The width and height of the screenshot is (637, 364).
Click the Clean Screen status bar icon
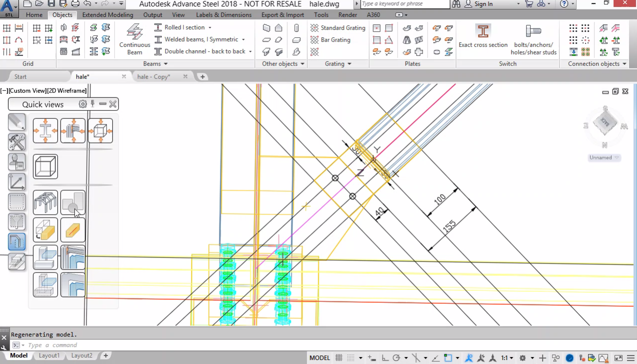619,358
